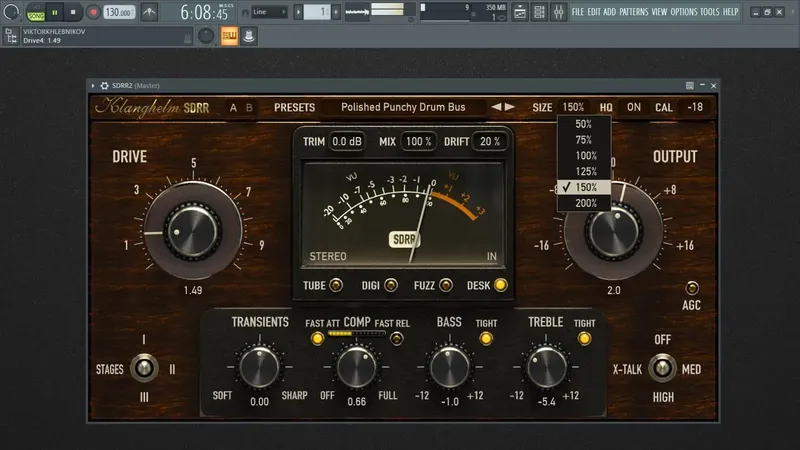Open SDRR2 plugin options gear icon

click(x=105, y=86)
